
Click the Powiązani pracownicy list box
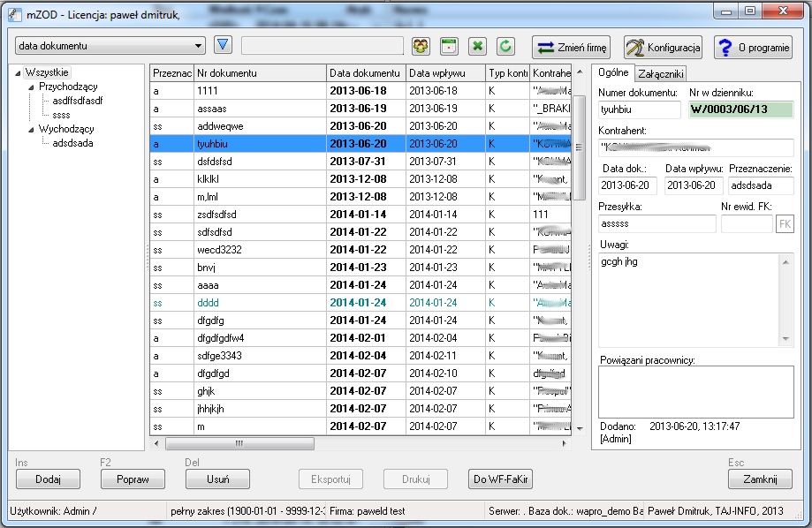click(696, 392)
